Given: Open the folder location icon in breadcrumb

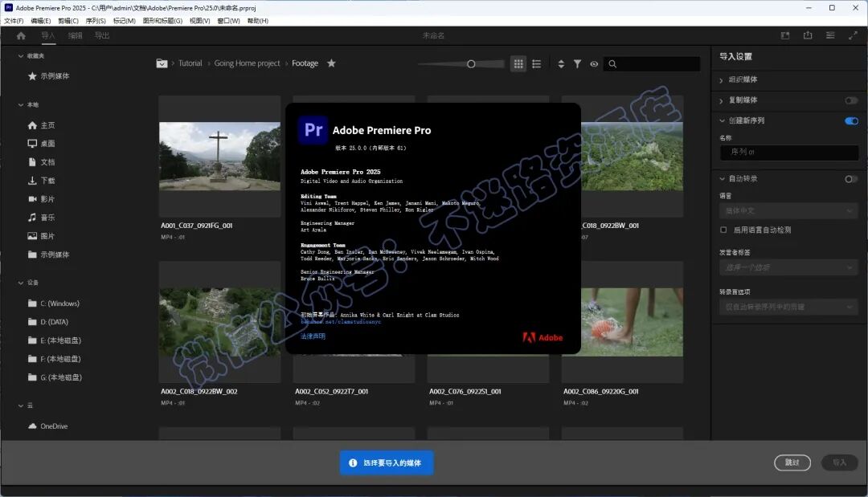Looking at the screenshot, I should click(x=162, y=63).
